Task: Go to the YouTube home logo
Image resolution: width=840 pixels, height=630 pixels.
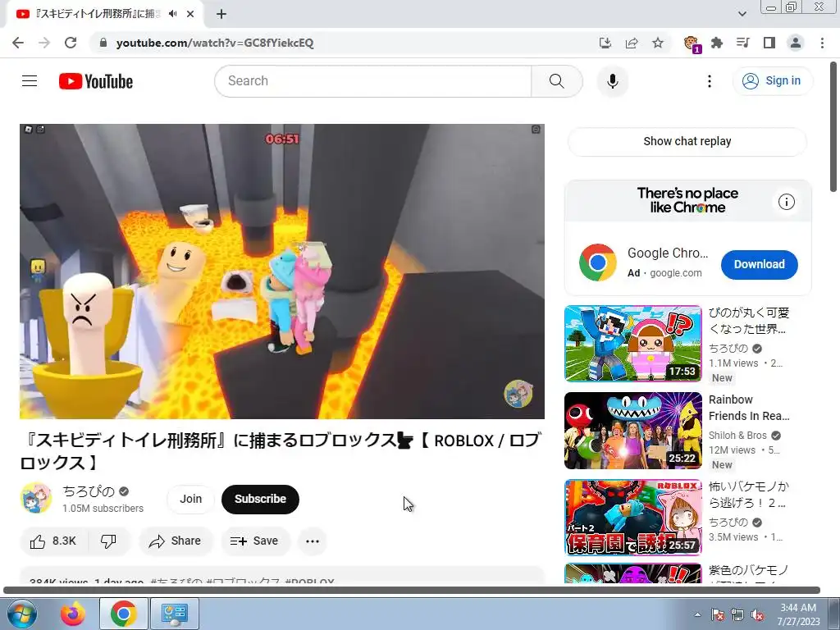Action: 96,81
